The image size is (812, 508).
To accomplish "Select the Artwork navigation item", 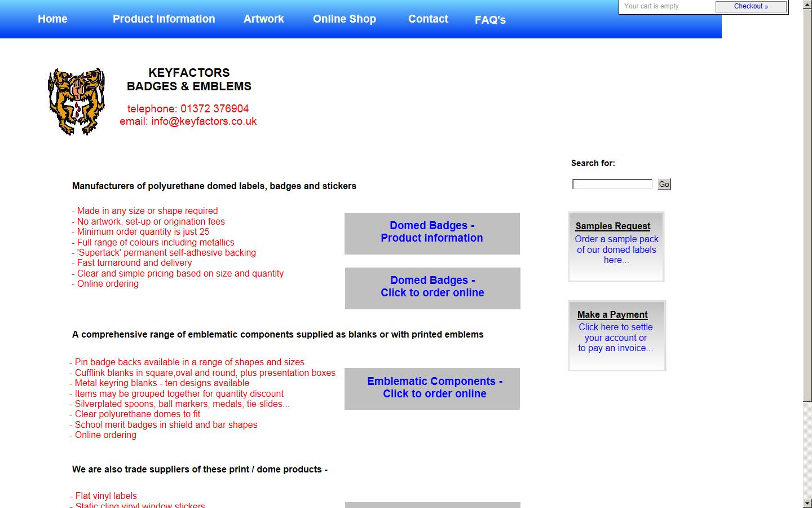I will pos(263,19).
